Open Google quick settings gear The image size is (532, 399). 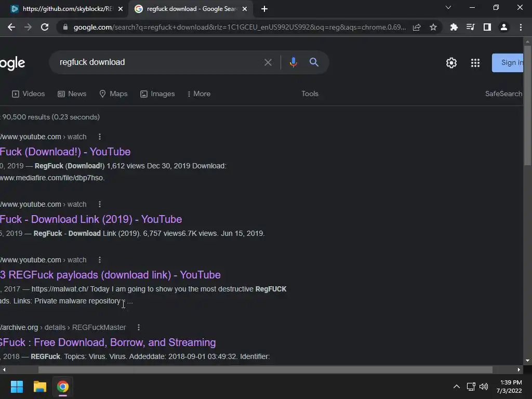pyautogui.click(x=451, y=63)
